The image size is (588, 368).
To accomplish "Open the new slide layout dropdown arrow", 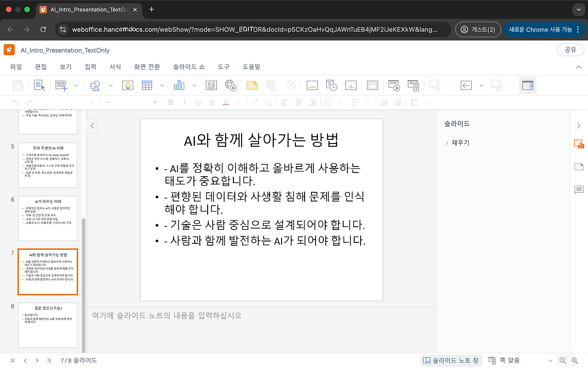I will [76, 85].
